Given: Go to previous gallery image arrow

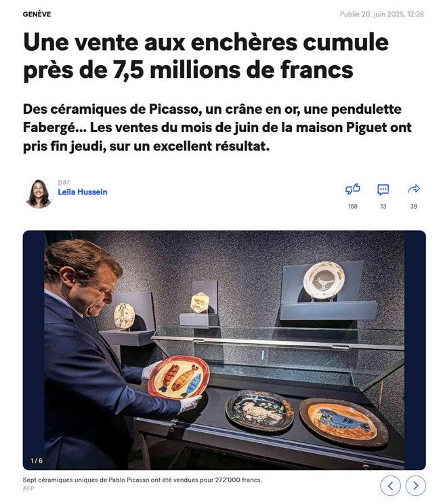Looking at the screenshot, I should 390,485.
